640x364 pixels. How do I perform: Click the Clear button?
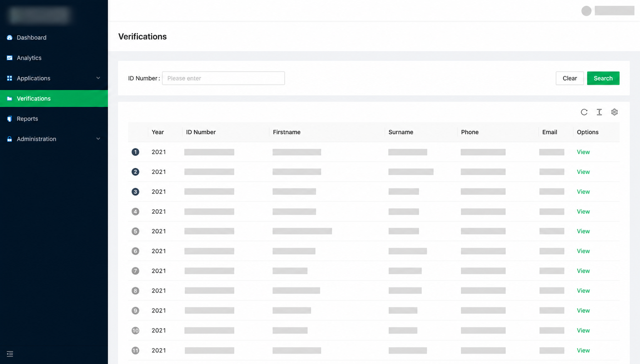(570, 78)
